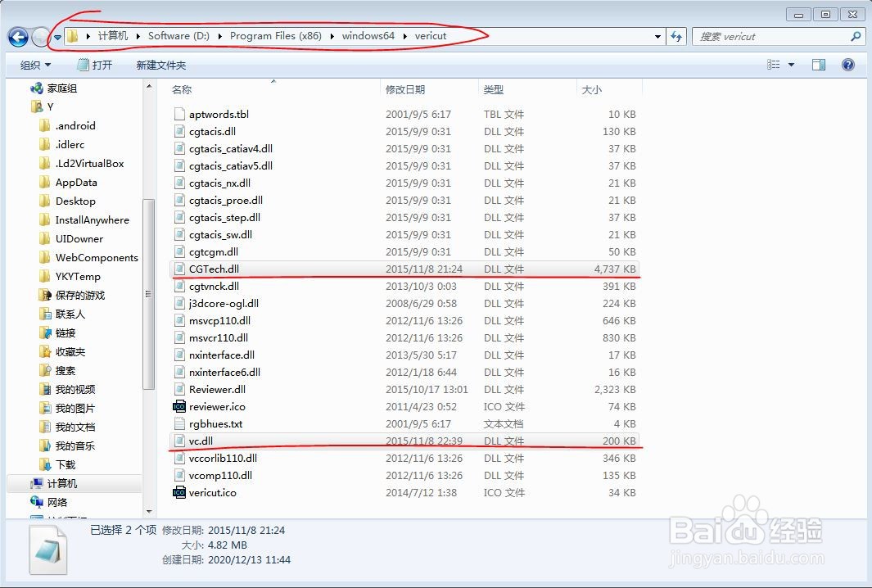
Task: Click 新建文件夹 button
Action: click(161, 65)
